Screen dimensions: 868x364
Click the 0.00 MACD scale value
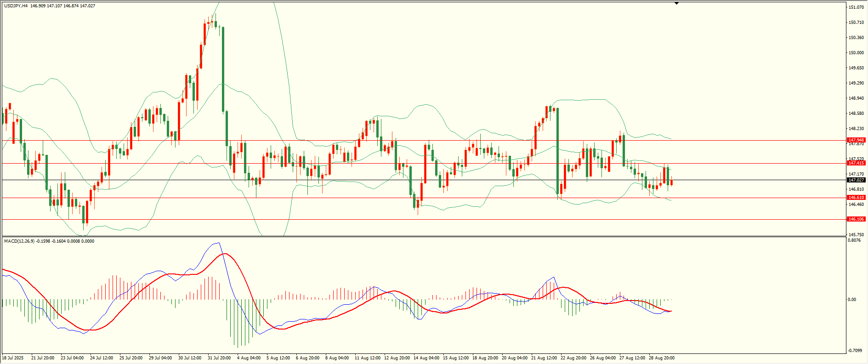tap(852, 300)
